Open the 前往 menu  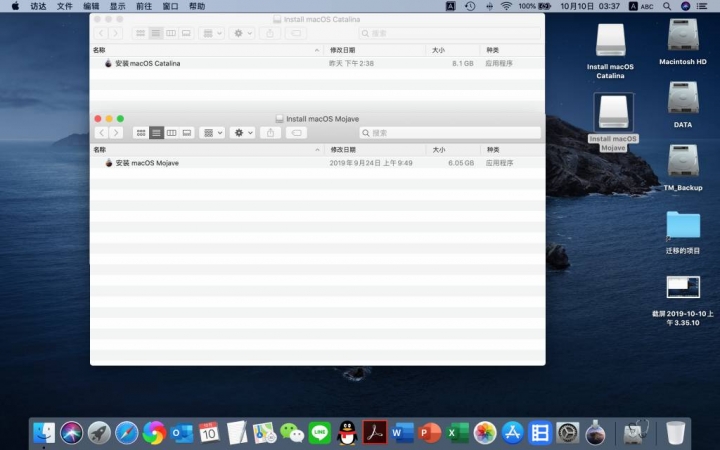[144, 6]
